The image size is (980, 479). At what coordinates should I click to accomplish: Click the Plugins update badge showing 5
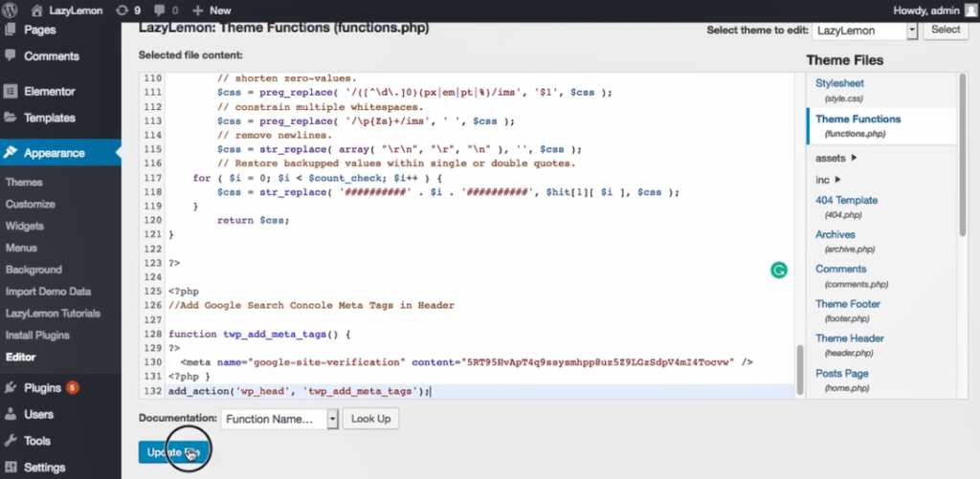72,388
